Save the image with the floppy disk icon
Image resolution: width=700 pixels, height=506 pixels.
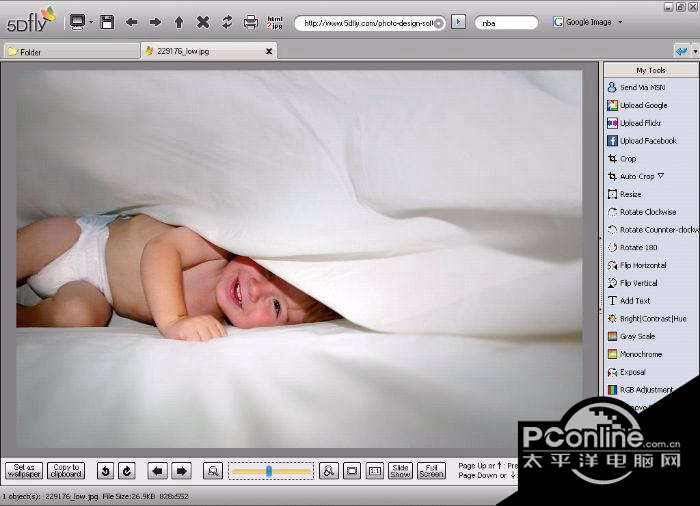click(107, 22)
